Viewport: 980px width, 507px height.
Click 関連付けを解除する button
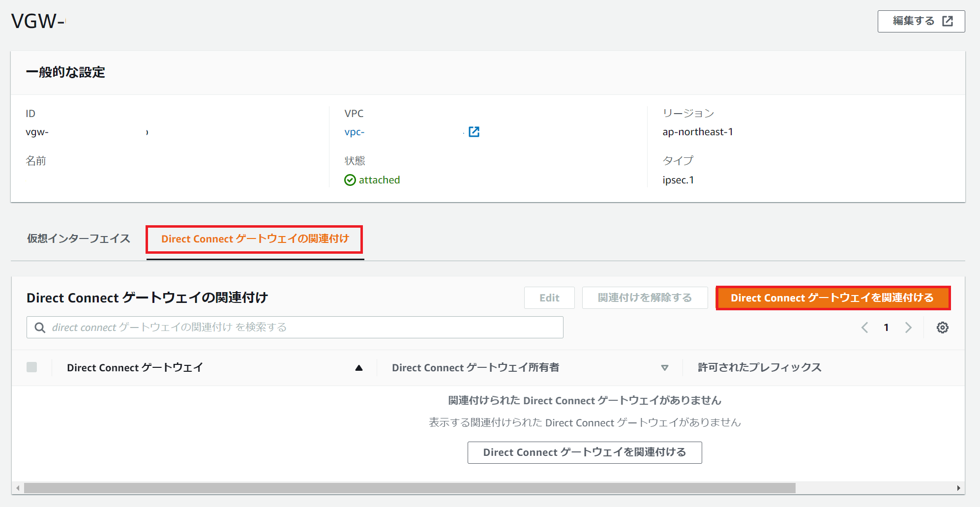click(x=645, y=298)
